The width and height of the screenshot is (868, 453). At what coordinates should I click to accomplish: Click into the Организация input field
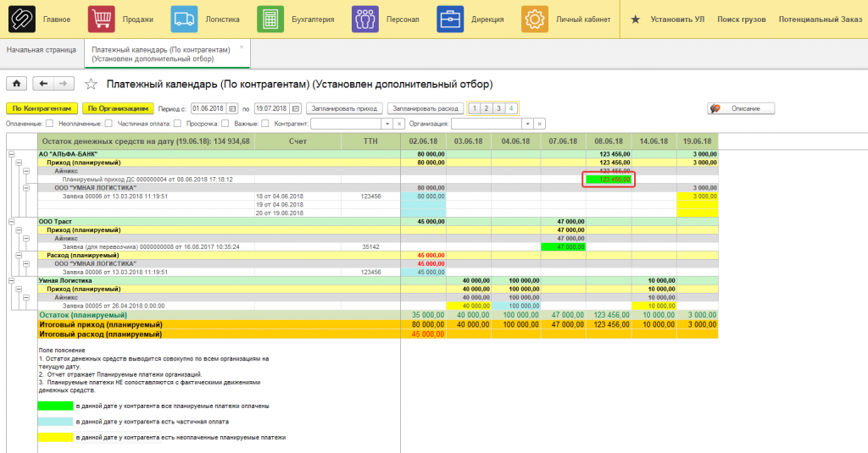pyautogui.click(x=487, y=124)
